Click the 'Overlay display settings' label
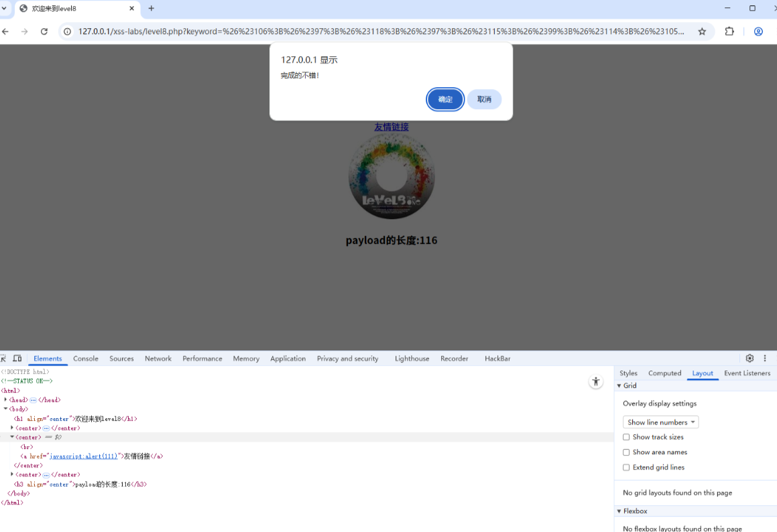 click(x=660, y=403)
